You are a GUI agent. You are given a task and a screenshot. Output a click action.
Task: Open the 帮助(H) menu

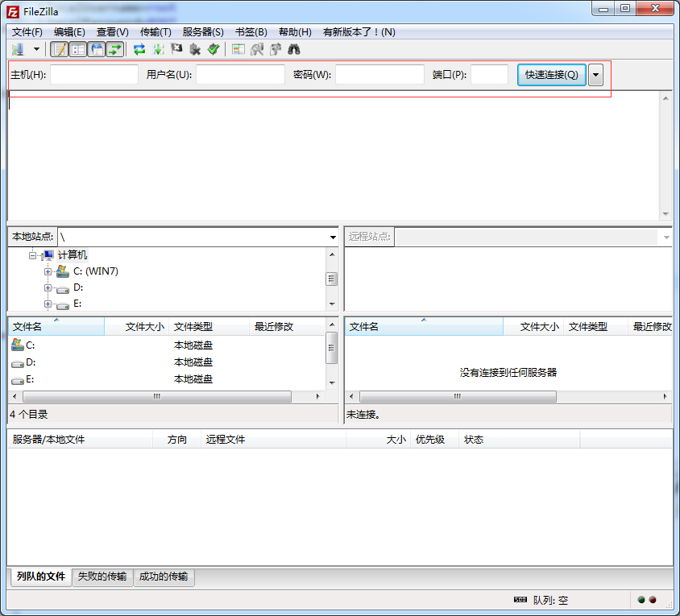pyautogui.click(x=295, y=32)
